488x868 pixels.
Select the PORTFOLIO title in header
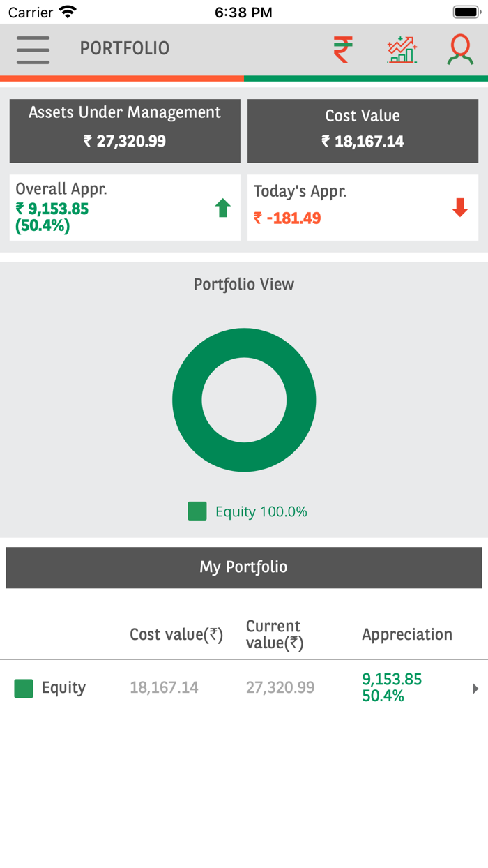coord(124,49)
